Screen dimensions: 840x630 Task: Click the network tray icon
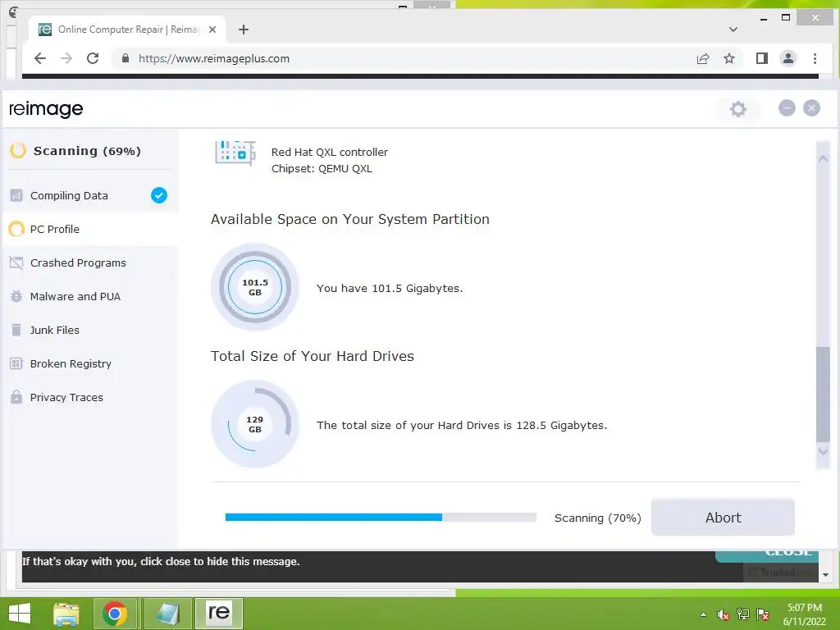[743, 614]
